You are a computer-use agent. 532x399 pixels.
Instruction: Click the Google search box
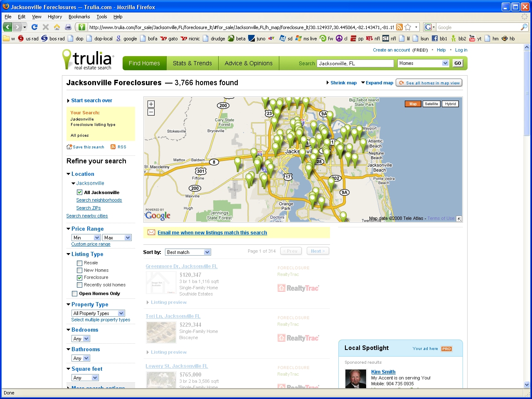click(478, 27)
